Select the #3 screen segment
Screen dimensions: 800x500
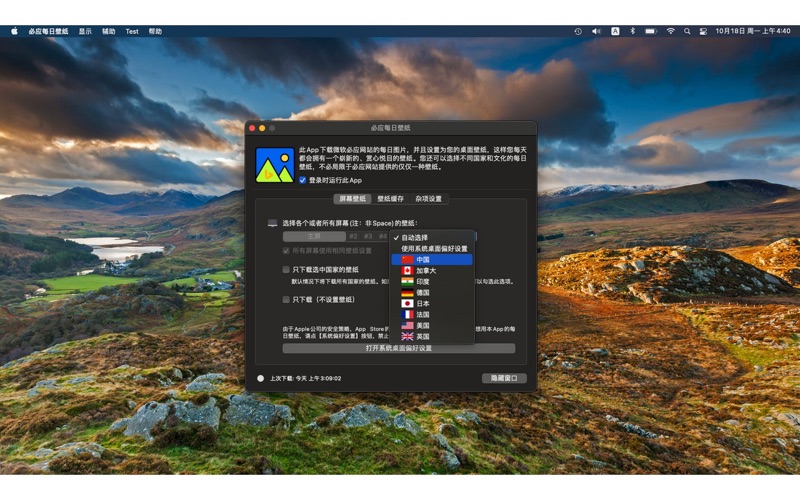(x=368, y=236)
